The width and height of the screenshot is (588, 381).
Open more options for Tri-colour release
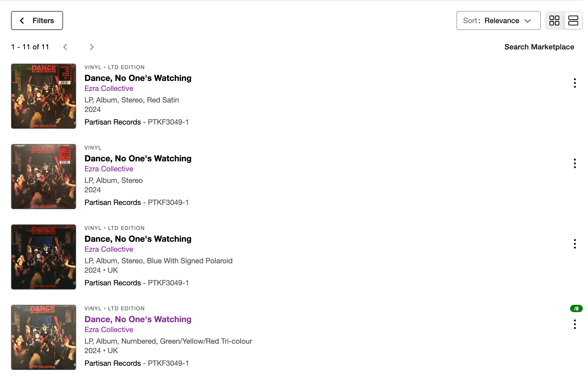[x=575, y=324]
